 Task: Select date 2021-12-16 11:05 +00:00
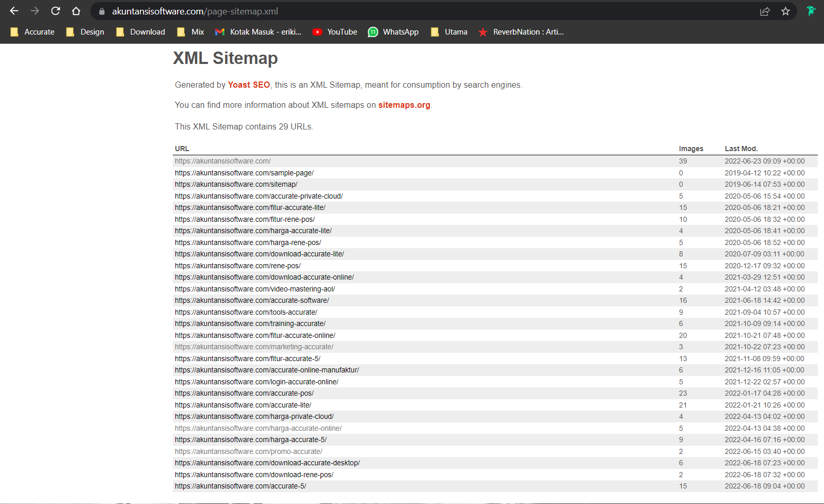765,370
